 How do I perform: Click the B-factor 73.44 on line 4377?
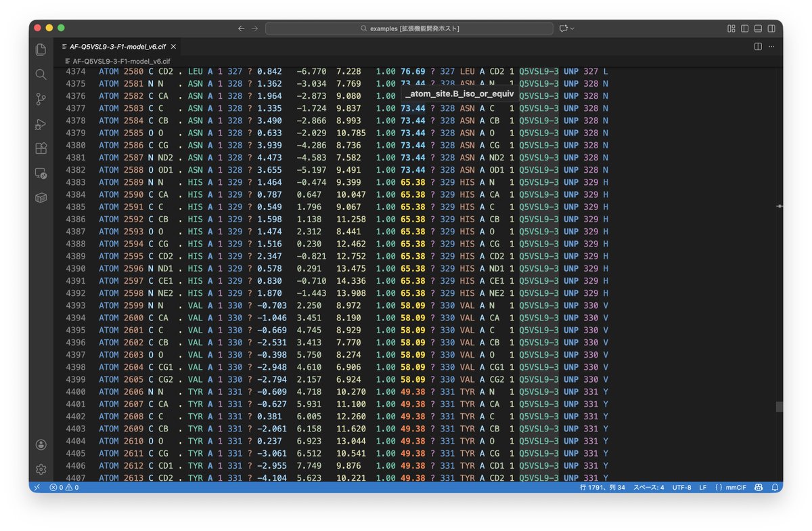click(413, 108)
